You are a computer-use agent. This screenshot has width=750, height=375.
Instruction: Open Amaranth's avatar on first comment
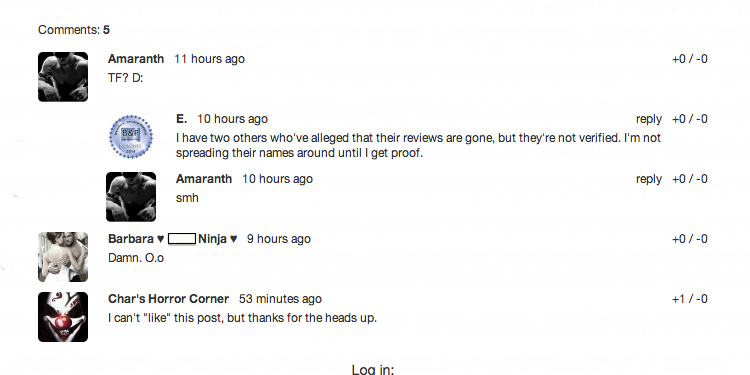[x=63, y=77]
